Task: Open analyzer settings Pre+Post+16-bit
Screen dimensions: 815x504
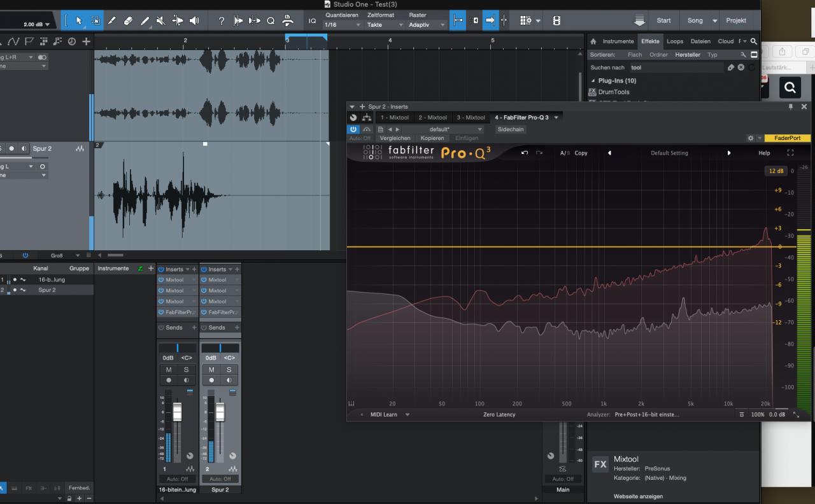Action: 646,414
